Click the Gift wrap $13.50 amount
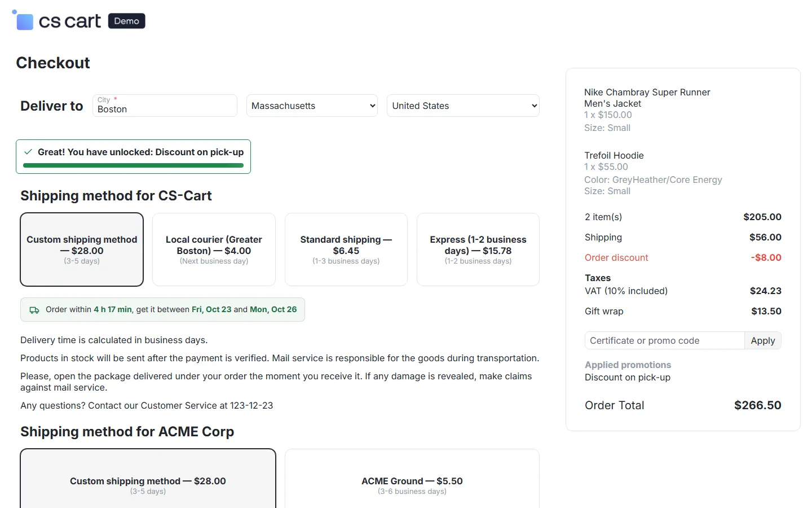Viewport: 812px width, 508px height. click(766, 311)
